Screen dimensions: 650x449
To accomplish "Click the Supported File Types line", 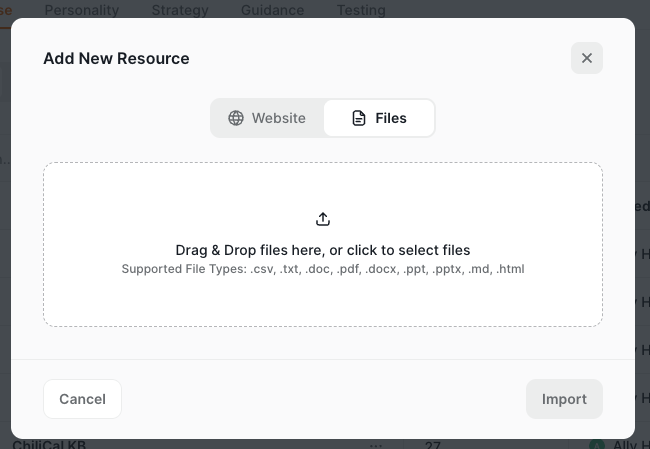I will 323,269.
